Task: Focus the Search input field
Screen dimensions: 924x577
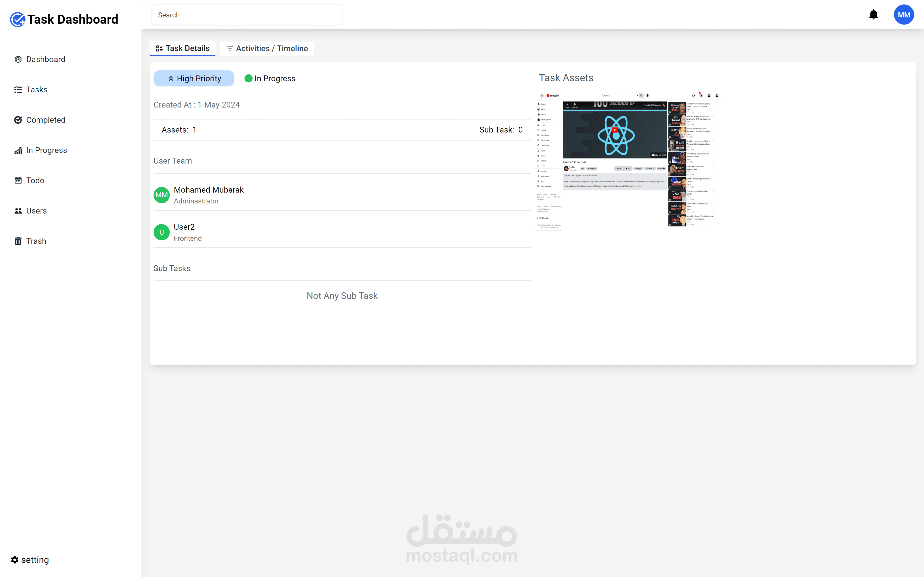Action: point(247,15)
